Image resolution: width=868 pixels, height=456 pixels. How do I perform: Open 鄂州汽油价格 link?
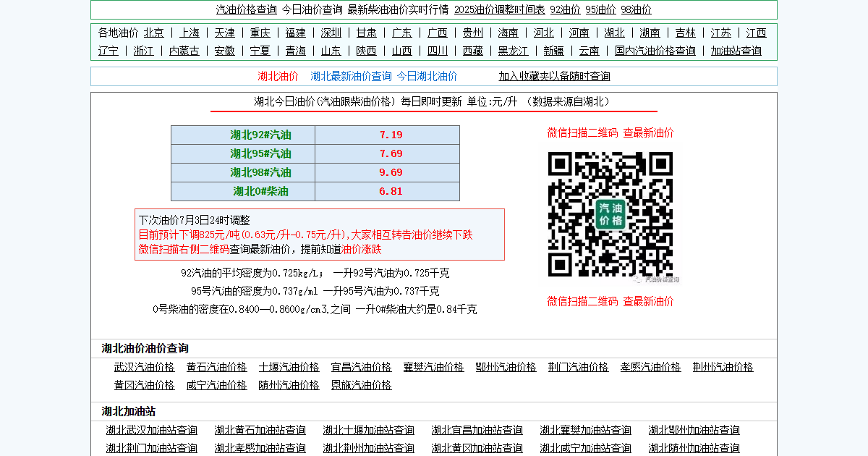506,367
